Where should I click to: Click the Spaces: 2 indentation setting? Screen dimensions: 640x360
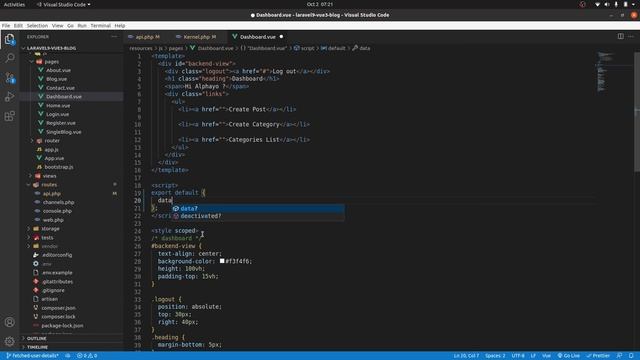tap(495, 356)
